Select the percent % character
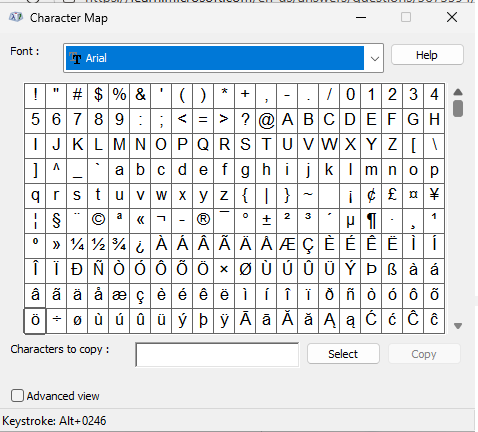Image resolution: width=478 pixels, height=432 pixels. tap(119, 95)
